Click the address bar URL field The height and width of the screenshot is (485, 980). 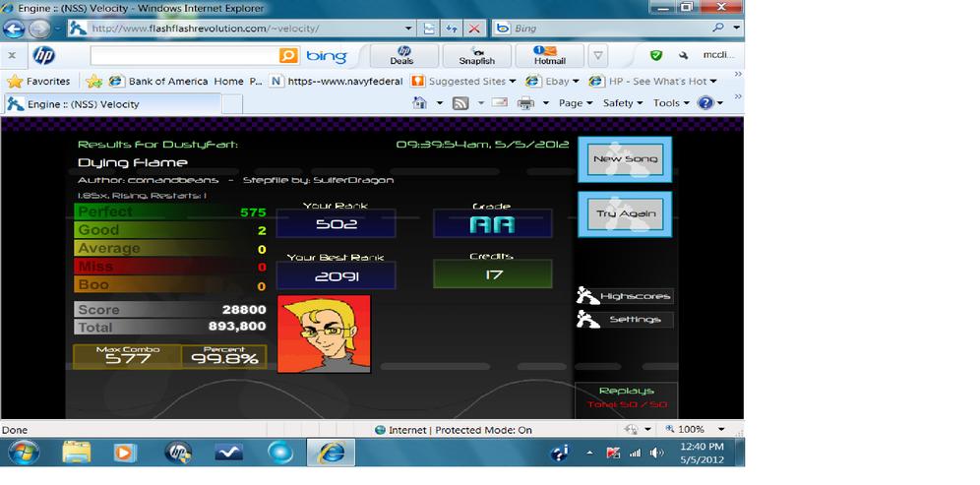click(244, 29)
